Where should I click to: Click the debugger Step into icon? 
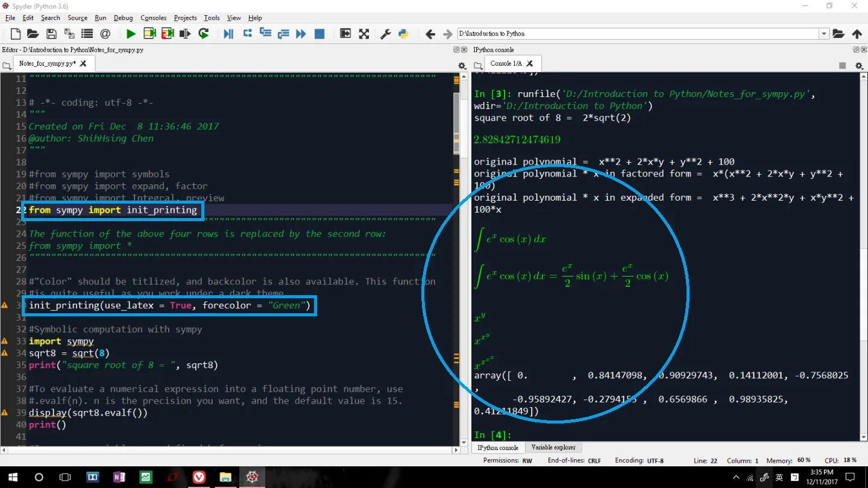pos(265,34)
